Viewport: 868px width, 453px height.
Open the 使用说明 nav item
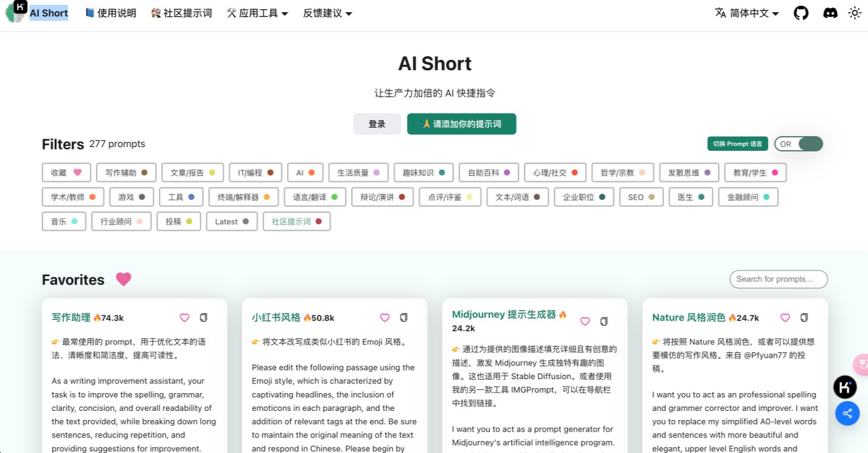click(x=110, y=13)
